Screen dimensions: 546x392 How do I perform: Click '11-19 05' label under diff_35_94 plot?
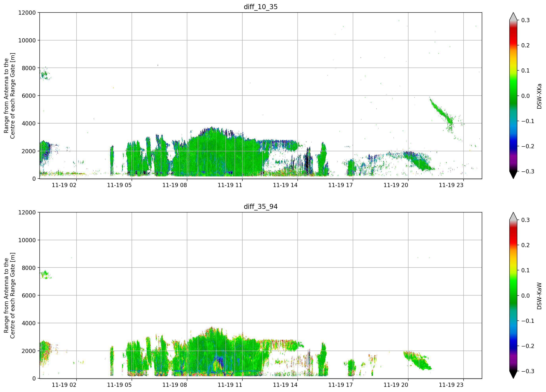point(120,385)
